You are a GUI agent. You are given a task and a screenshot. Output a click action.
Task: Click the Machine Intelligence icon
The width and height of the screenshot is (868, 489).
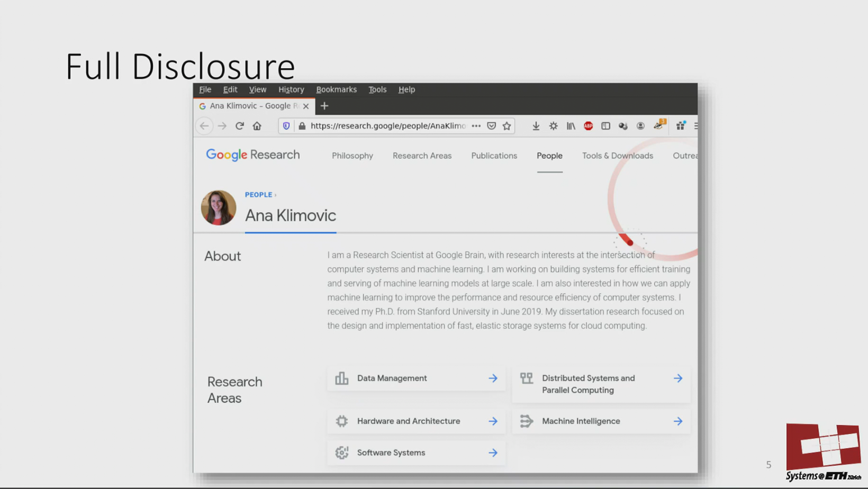[x=527, y=421]
